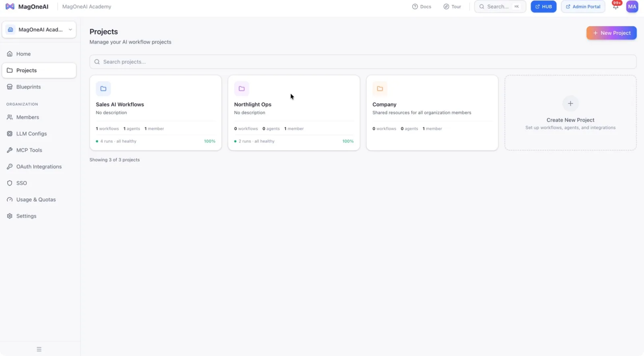
Task: Click the global Search field in header
Action: point(500,6)
